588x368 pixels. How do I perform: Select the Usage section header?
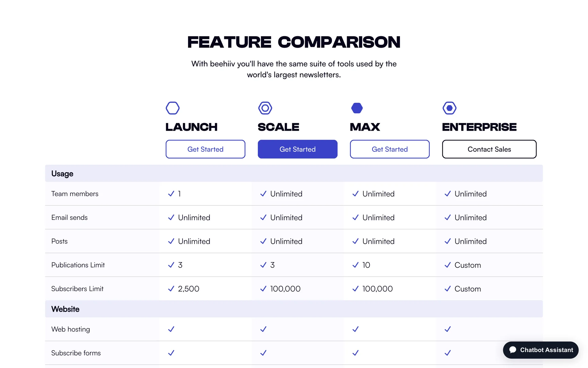click(x=62, y=174)
